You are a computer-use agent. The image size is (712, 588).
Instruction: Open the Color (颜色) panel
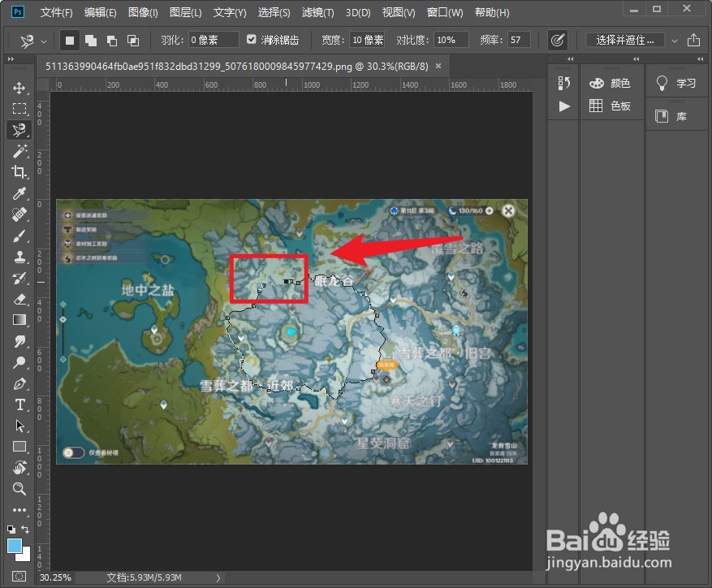[610, 83]
